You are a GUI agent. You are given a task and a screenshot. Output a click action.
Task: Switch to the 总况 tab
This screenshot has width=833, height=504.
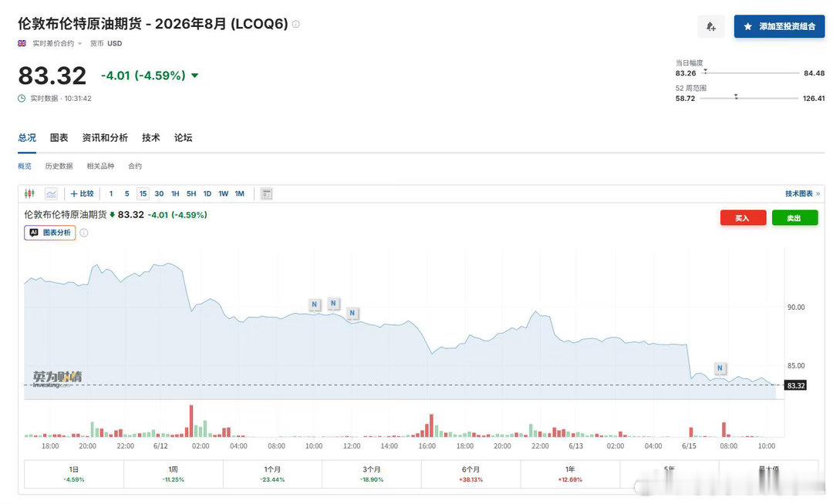click(x=27, y=138)
